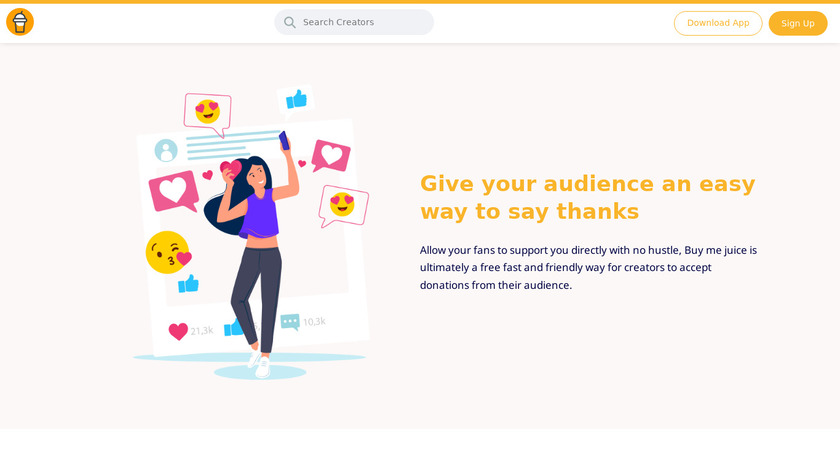The height and width of the screenshot is (472, 840).
Task: Click the hero illustration of woman with phone
Action: point(251,232)
